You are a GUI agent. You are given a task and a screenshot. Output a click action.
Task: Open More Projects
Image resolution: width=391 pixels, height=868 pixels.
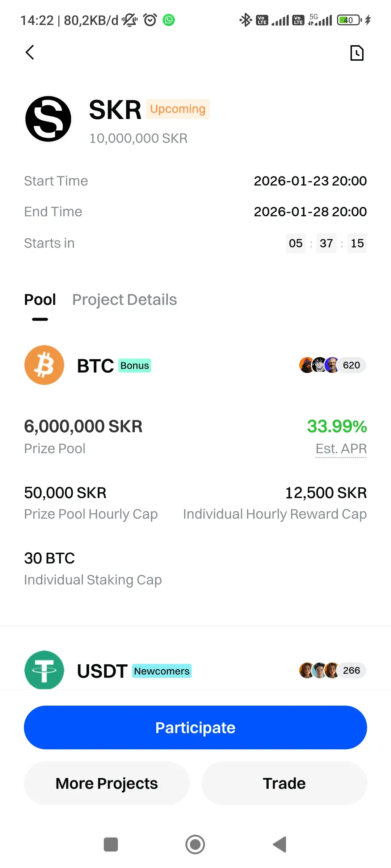pos(106,783)
